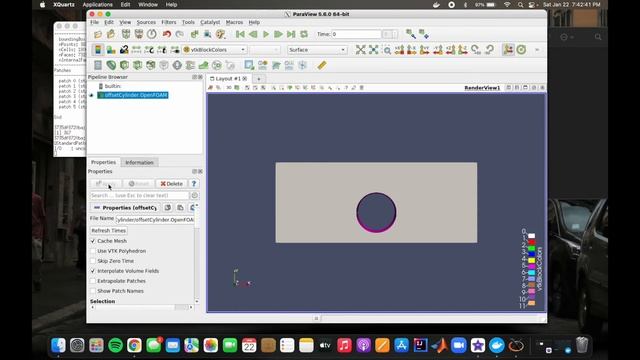Click the Contour filter icon
Screen dimensions: 640x360
point(111,65)
